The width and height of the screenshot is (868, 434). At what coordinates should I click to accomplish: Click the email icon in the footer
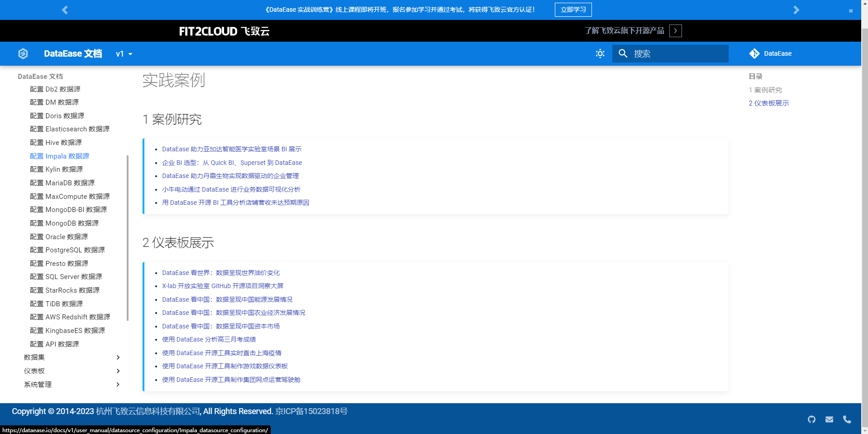click(x=829, y=420)
